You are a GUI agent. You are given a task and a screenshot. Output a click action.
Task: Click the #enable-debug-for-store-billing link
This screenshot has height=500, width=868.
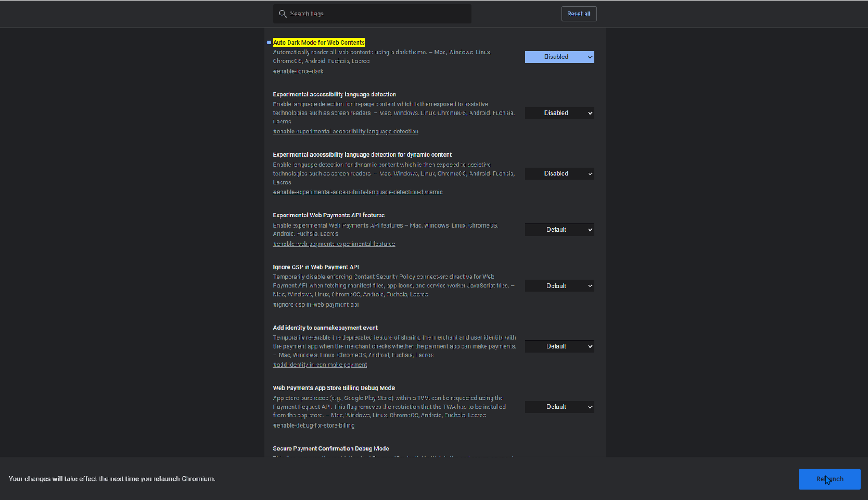click(314, 426)
